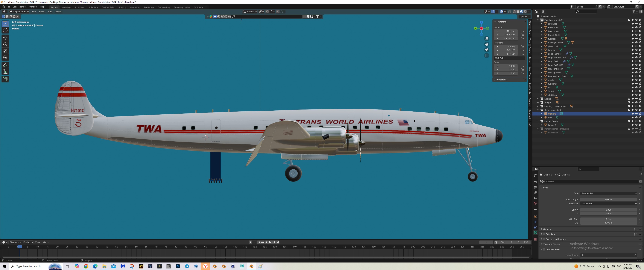Toggle camera view with camera gizmo

coord(487,50)
